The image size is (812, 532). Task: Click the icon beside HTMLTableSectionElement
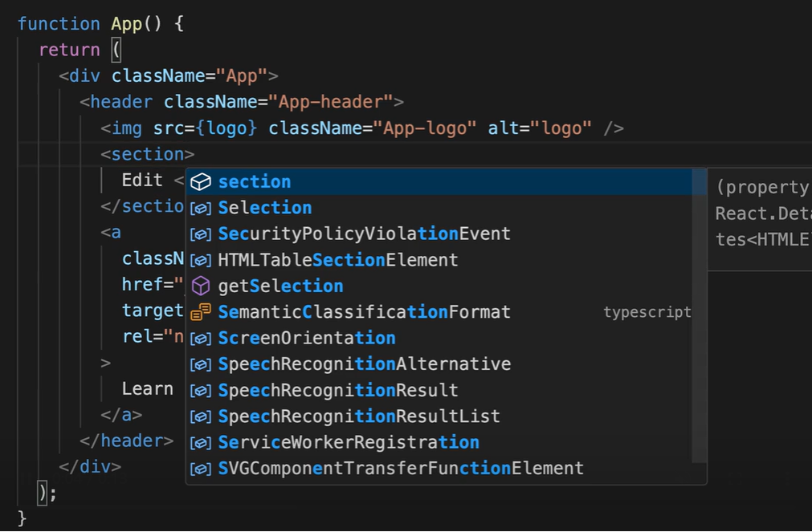(x=201, y=261)
